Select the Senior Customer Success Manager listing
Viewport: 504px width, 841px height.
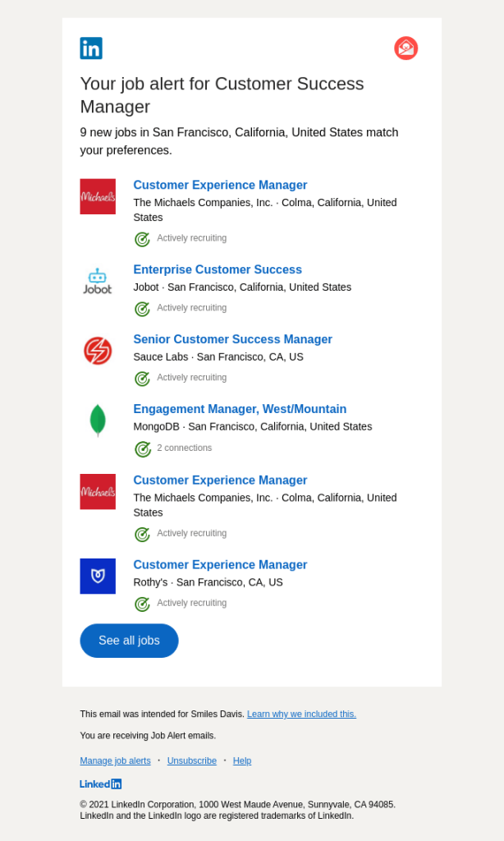pyautogui.click(x=232, y=339)
